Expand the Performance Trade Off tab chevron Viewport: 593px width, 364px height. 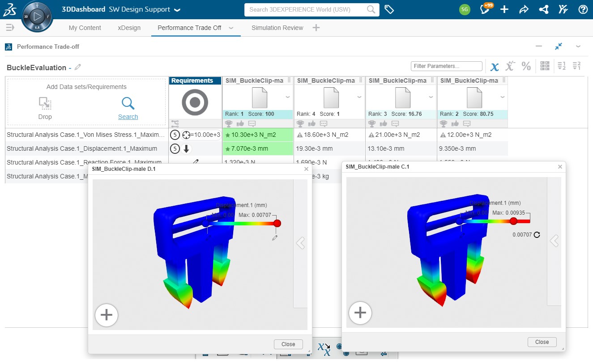pyautogui.click(x=231, y=28)
